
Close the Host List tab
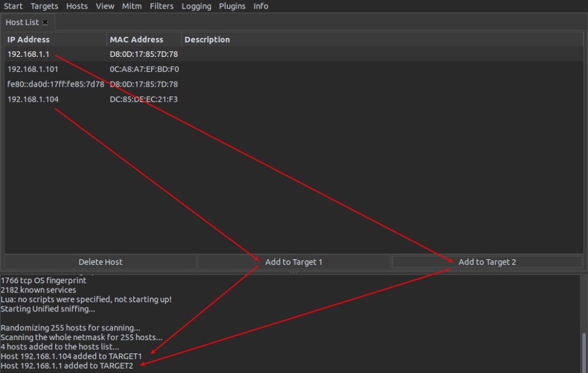click(x=45, y=22)
